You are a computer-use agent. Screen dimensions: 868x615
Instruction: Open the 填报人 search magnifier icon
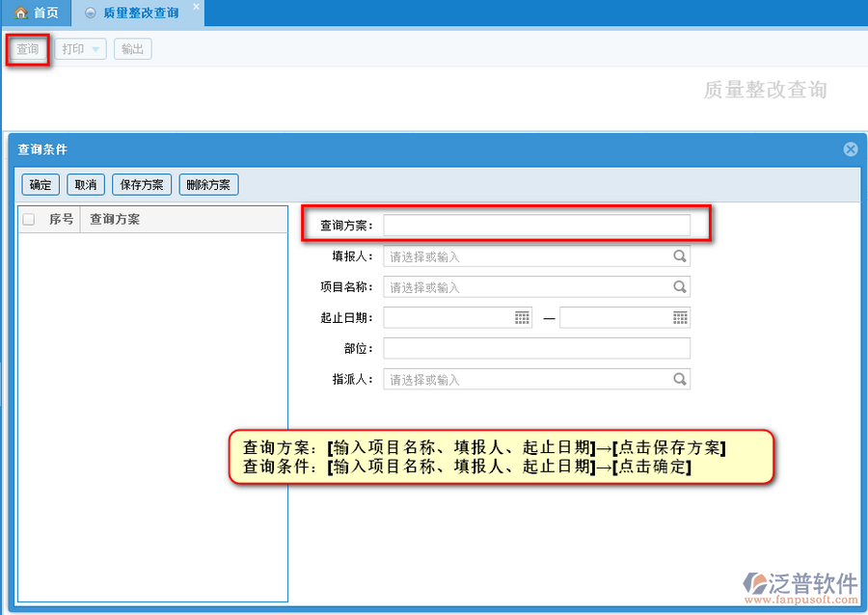[679, 256]
